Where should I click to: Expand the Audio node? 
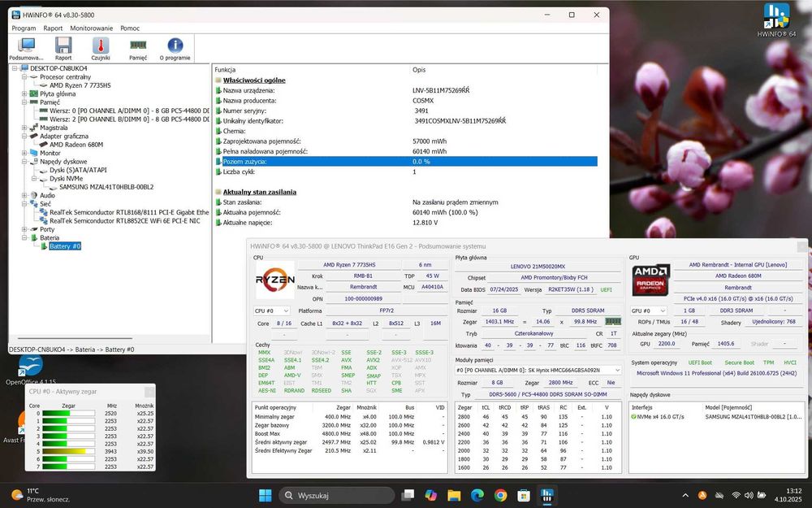(x=24, y=195)
